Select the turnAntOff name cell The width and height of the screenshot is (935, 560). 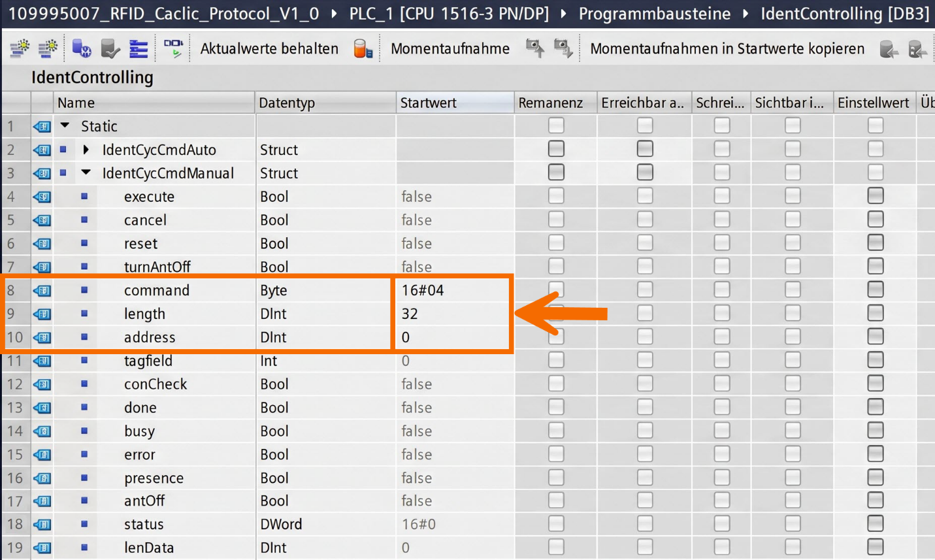(x=157, y=267)
